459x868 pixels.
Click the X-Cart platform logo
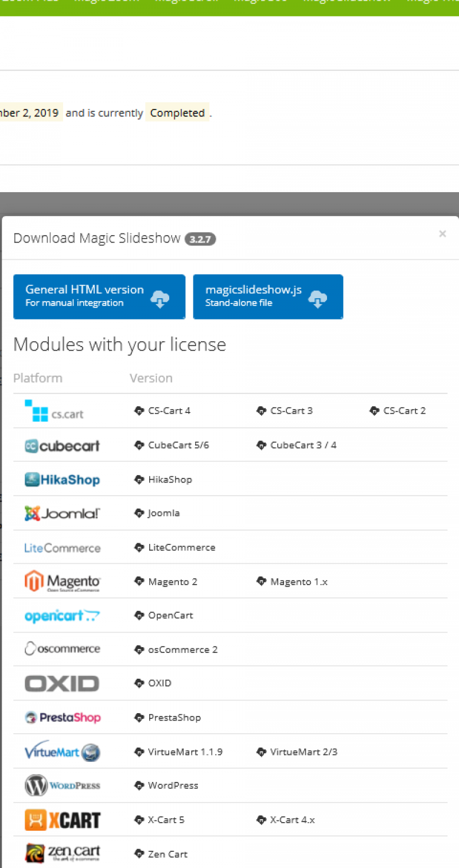(62, 820)
